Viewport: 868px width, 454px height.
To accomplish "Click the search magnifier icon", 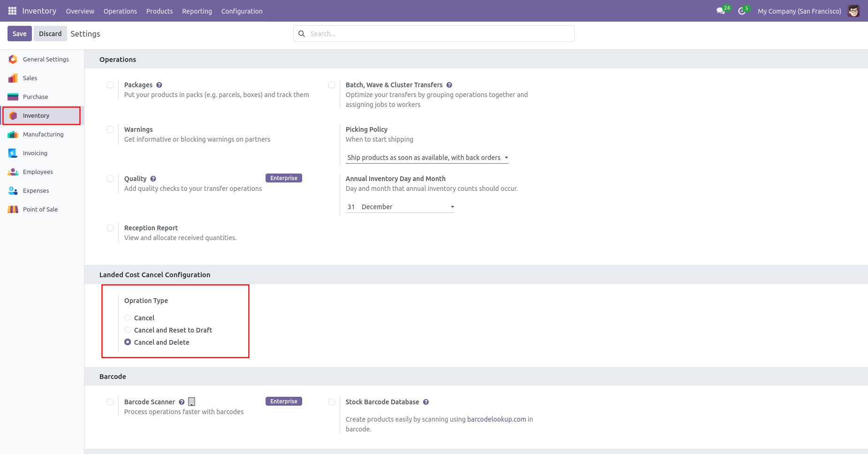I will click(302, 34).
